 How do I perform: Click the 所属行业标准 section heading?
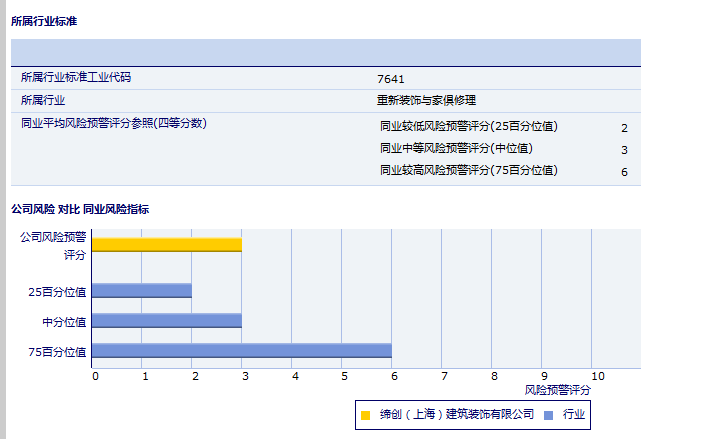[x=44, y=21]
